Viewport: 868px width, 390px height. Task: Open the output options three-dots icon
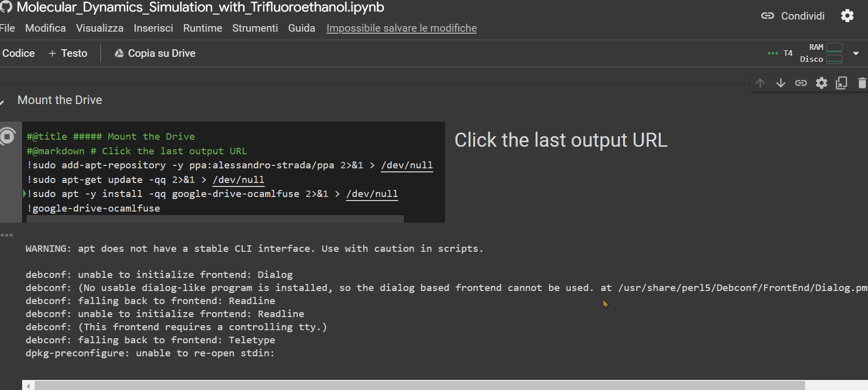(x=7, y=235)
